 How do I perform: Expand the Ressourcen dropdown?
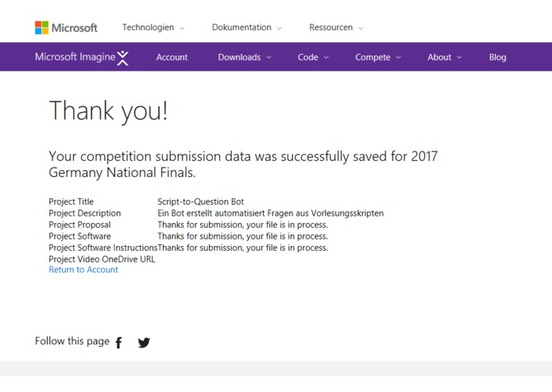pos(336,28)
